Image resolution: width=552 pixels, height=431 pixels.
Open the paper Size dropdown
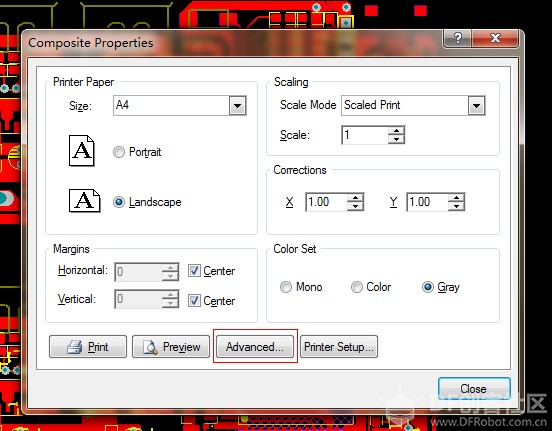tap(238, 105)
